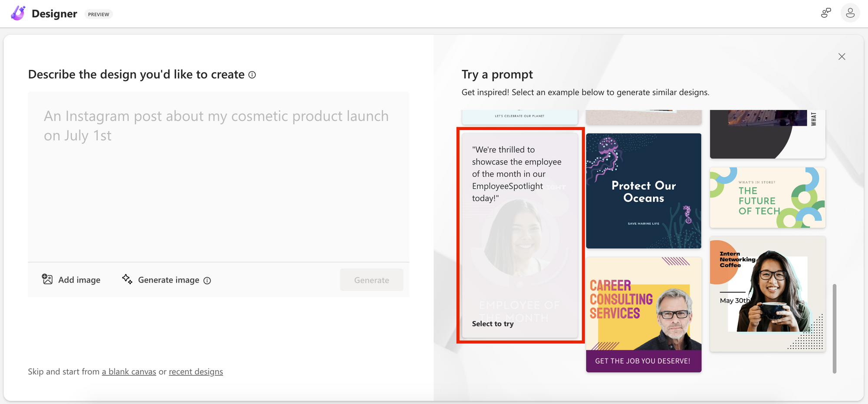Open a blank canvas
Image resolution: width=868 pixels, height=404 pixels.
tap(128, 371)
